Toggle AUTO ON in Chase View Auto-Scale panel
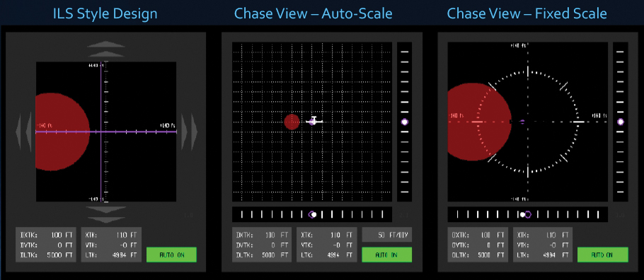This screenshot has height=280, width=644. [x=387, y=255]
